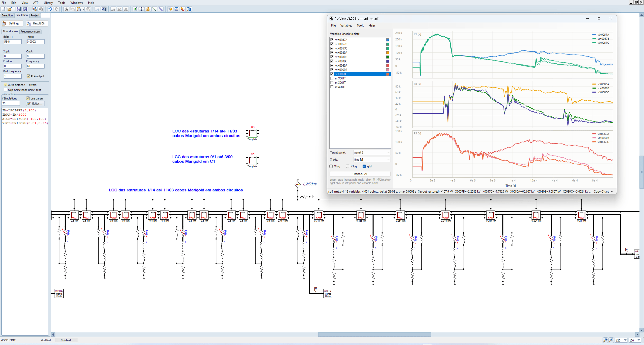Click the Editor... button
The image size is (644, 345).
36,104
